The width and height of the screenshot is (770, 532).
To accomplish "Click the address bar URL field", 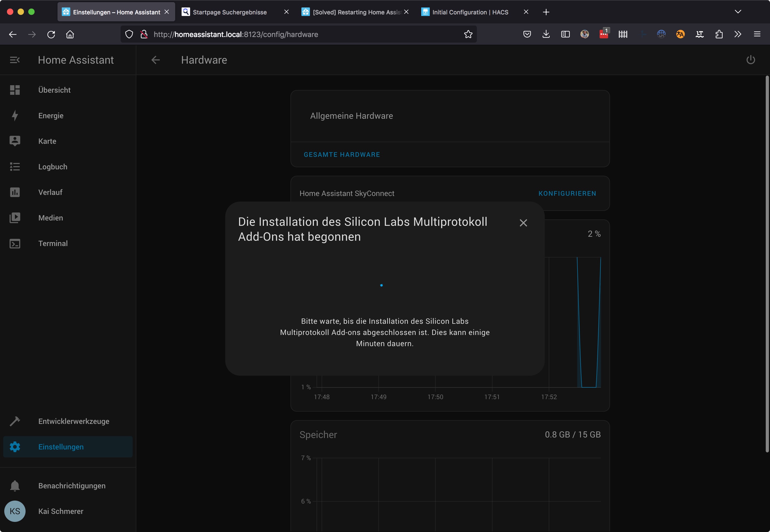I will tap(300, 34).
